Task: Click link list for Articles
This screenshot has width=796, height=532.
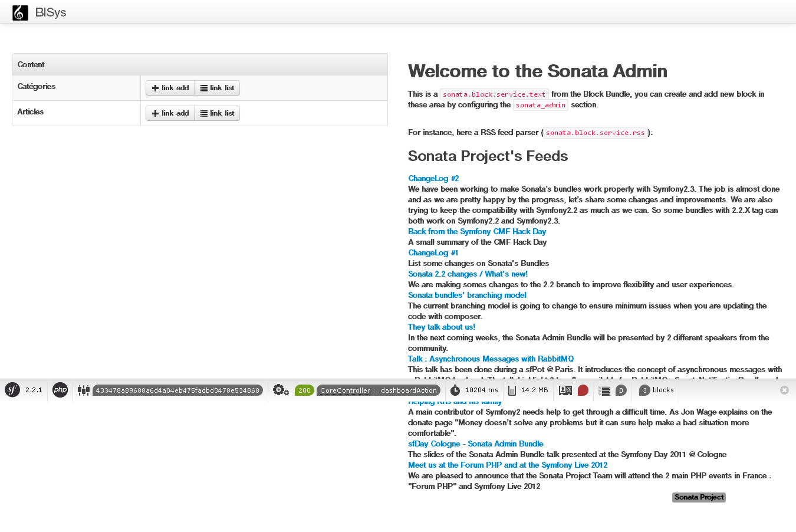Action: (217, 113)
